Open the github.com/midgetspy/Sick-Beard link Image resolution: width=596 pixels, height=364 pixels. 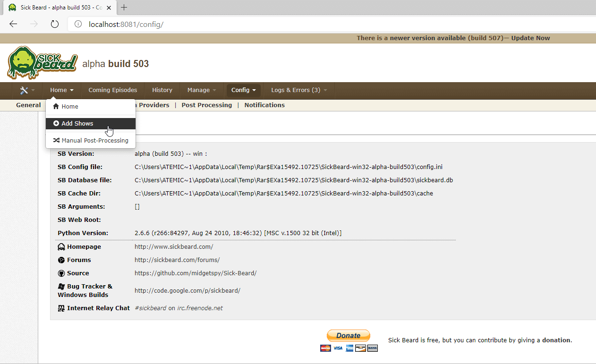click(x=196, y=273)
